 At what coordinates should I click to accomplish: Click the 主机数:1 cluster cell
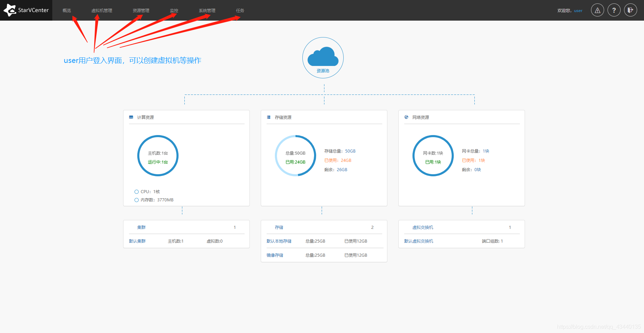[x=176, y=241]
